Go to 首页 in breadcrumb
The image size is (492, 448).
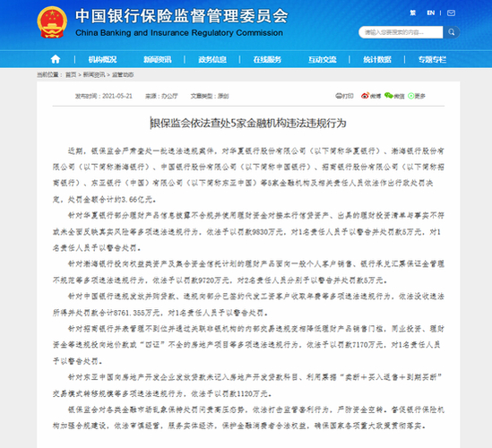71,74
